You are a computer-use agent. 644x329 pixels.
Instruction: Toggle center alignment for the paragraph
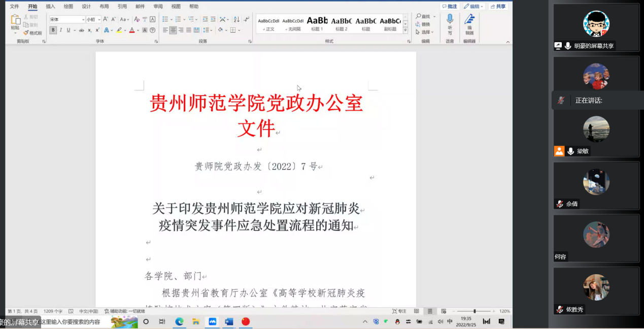(173, 30)
